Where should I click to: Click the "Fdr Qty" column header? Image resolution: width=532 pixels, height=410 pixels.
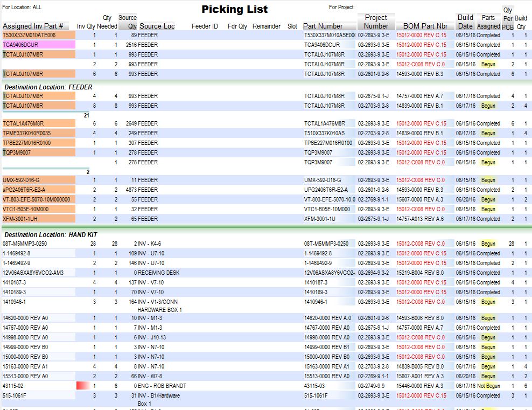[237, 26]
